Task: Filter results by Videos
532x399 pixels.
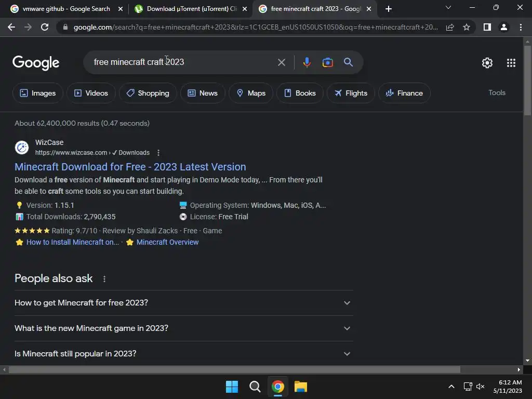Action: pos(91,93)
